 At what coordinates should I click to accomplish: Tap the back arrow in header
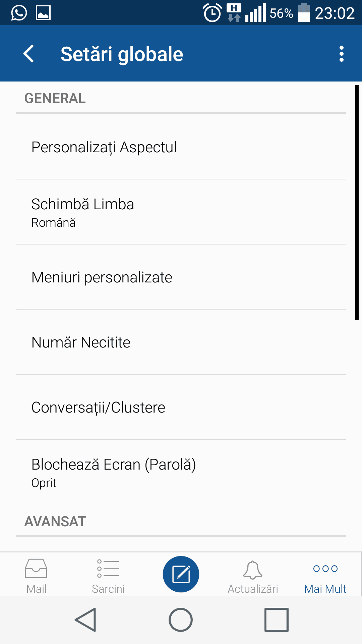[x=29, y=54]
